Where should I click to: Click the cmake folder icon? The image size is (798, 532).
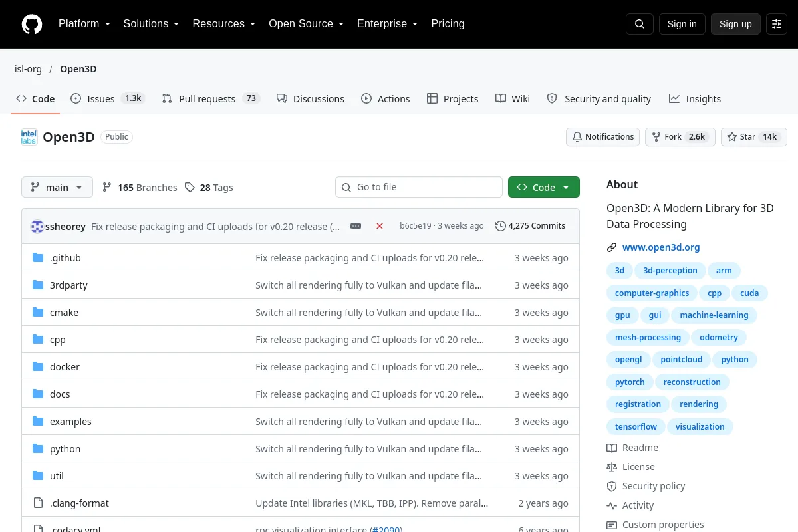[x=38, y=313]
